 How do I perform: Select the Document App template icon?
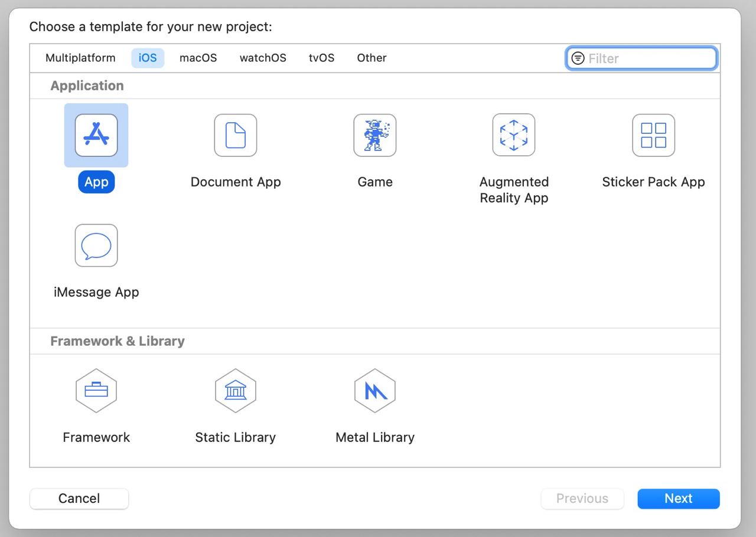pos(236,135)
